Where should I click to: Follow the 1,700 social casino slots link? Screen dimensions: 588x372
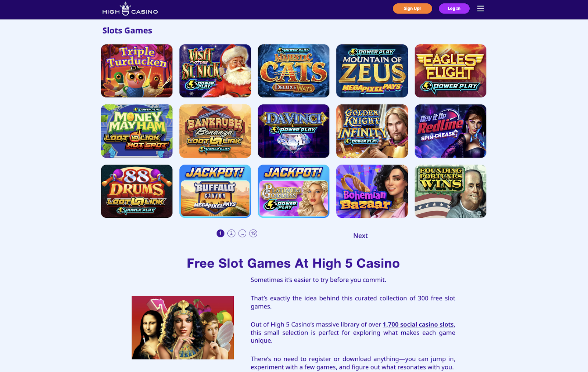418,324
